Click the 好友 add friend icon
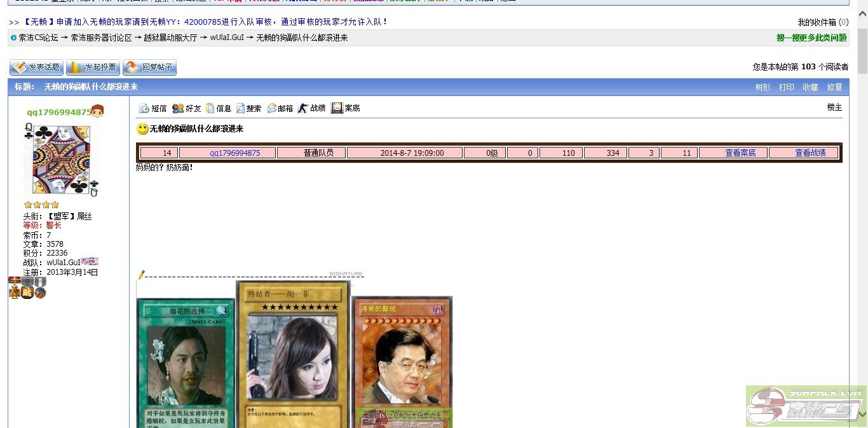868x428 pixels. (178, 109)
